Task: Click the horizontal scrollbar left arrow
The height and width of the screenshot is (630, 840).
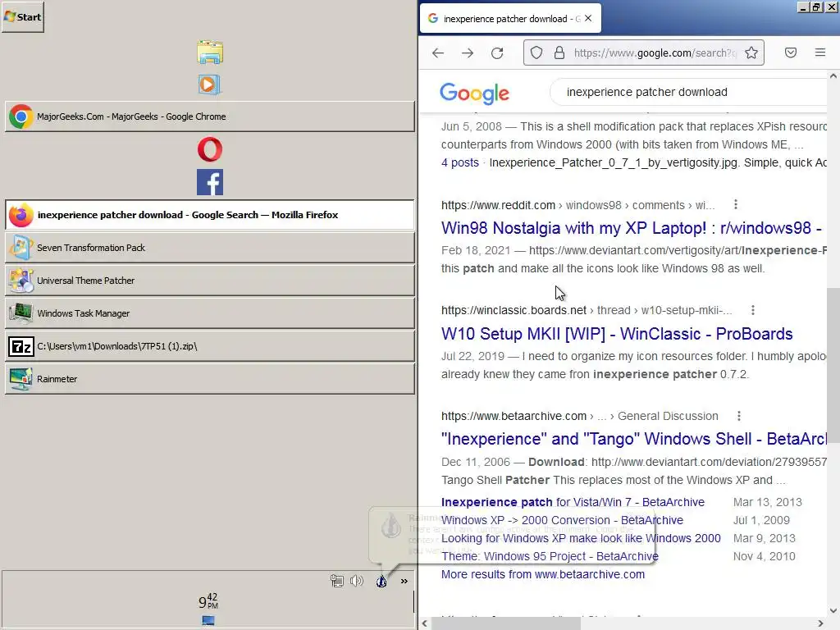Action: (425, 623)
